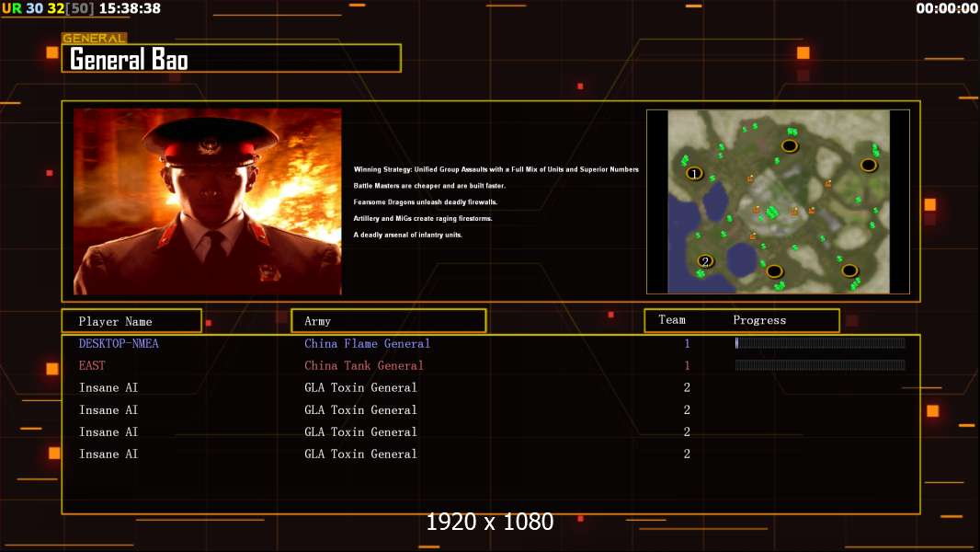Click the 'Artillery and MiGs create raging firestorms' line
This screenshot has width=980, height=552.
(x=423, y=218)
